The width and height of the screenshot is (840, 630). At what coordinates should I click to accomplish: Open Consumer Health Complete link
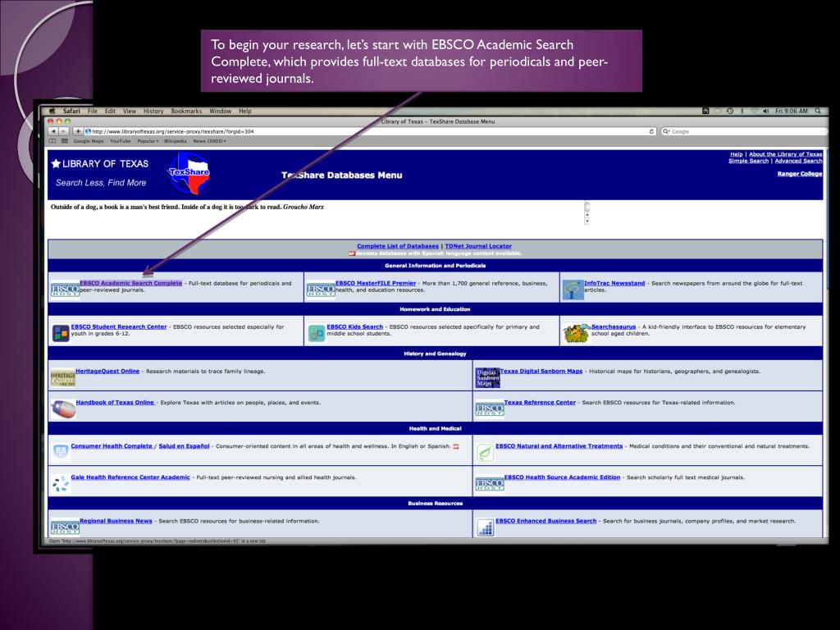(x=112, y=445)
